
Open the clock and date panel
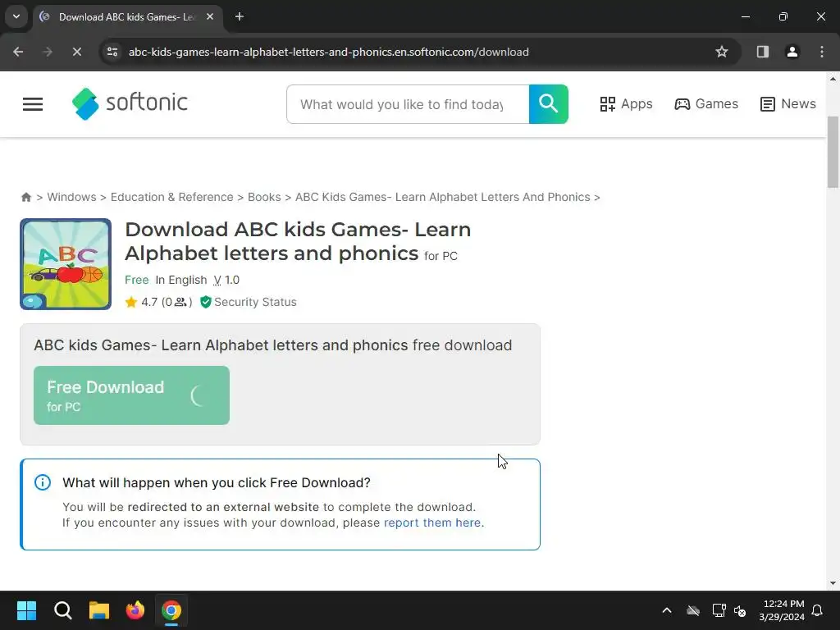(x=782, y=610)
